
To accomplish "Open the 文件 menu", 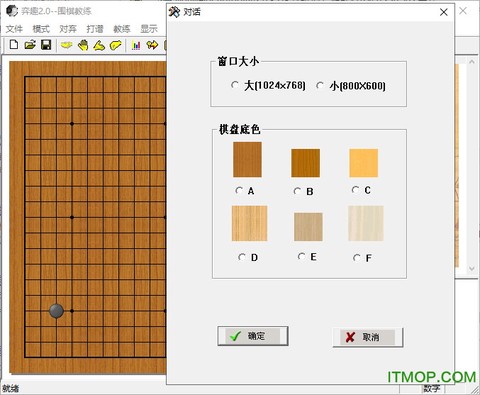I will pos(14,29).
